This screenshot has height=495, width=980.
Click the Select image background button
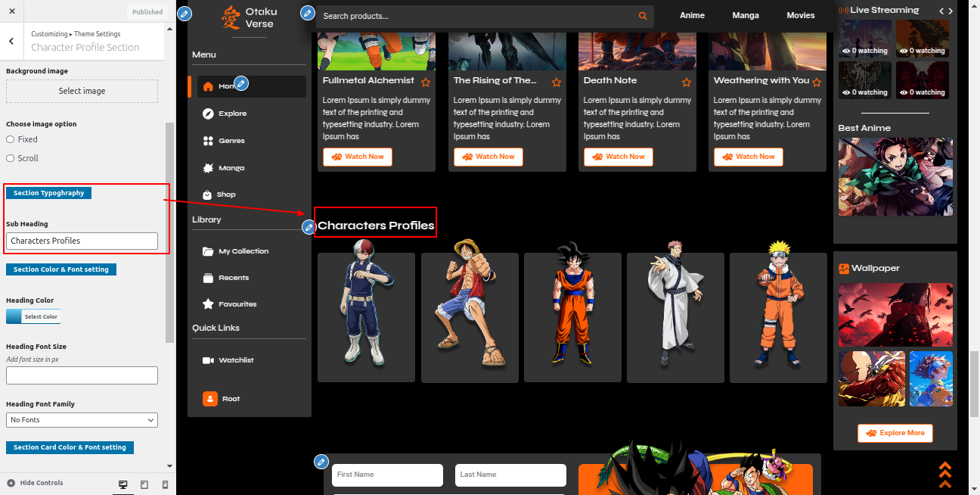click(x=82, y=91)
